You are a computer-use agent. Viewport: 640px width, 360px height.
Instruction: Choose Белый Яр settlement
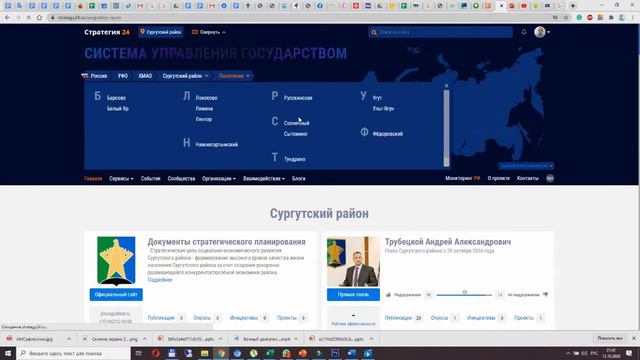tap(118, 109)
